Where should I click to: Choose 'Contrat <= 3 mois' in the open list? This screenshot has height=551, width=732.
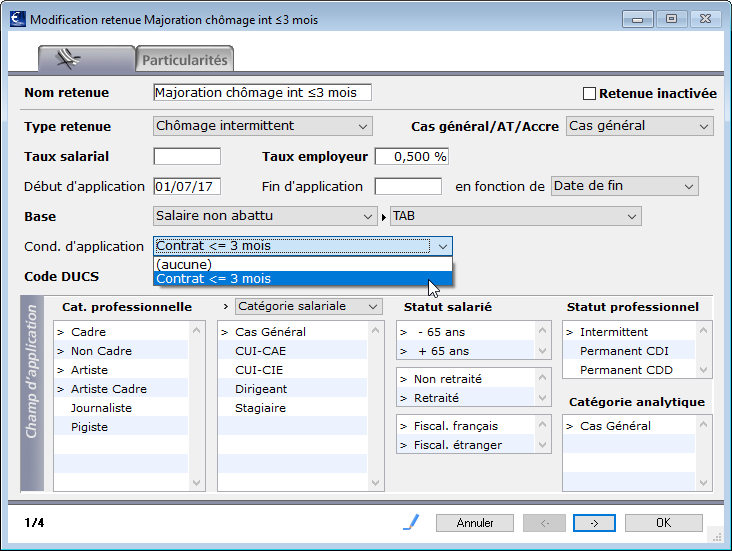point(303,279)
